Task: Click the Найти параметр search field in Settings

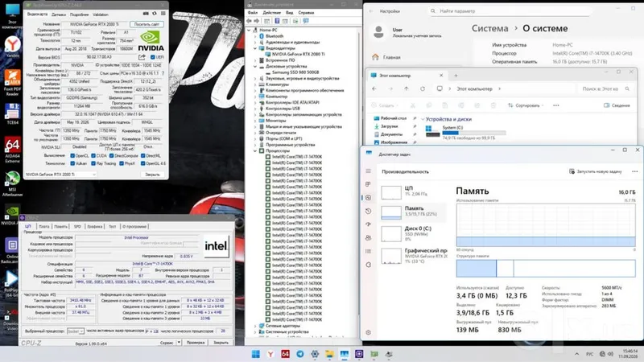Action: (x=510, y=11)
